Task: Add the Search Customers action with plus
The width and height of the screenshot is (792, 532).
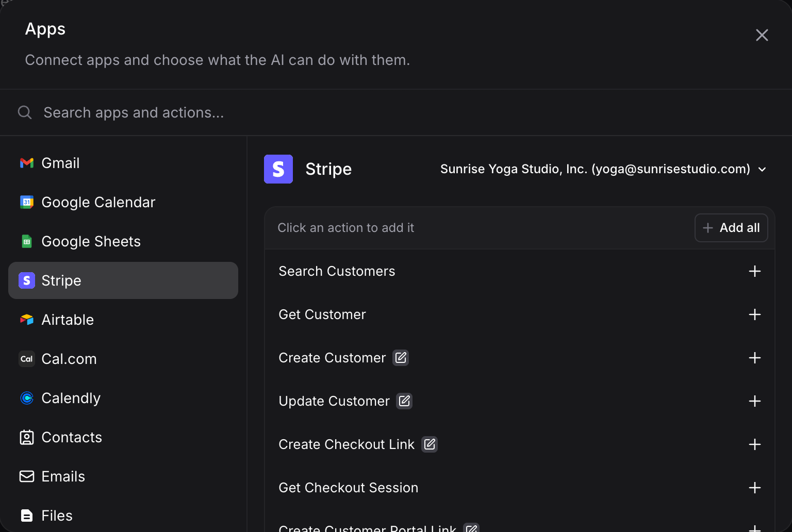Action: point(755,271)
